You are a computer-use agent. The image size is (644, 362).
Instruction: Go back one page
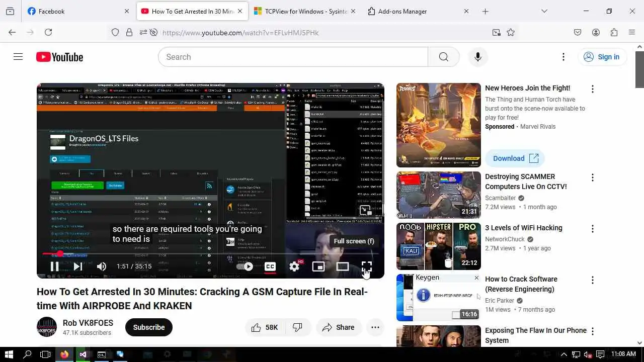click(x=12, y=32)
